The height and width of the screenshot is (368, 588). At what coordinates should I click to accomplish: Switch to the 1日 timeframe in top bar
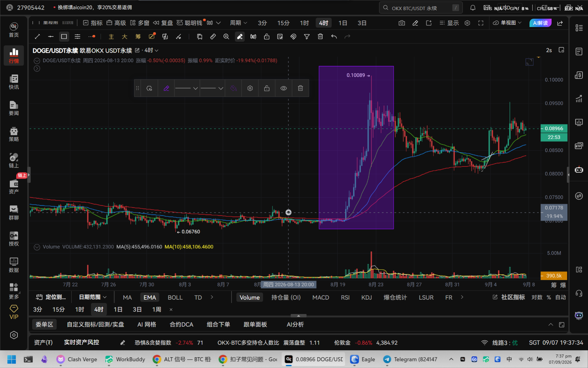[343, 23]
